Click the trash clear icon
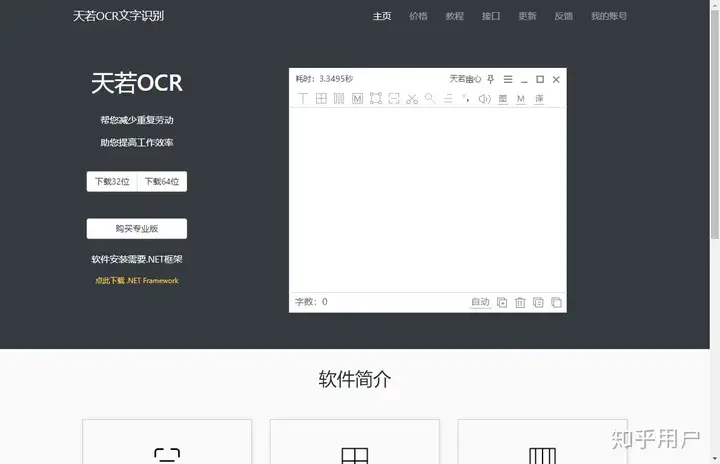The image size is (720, 464). click(x=520, y=302)
